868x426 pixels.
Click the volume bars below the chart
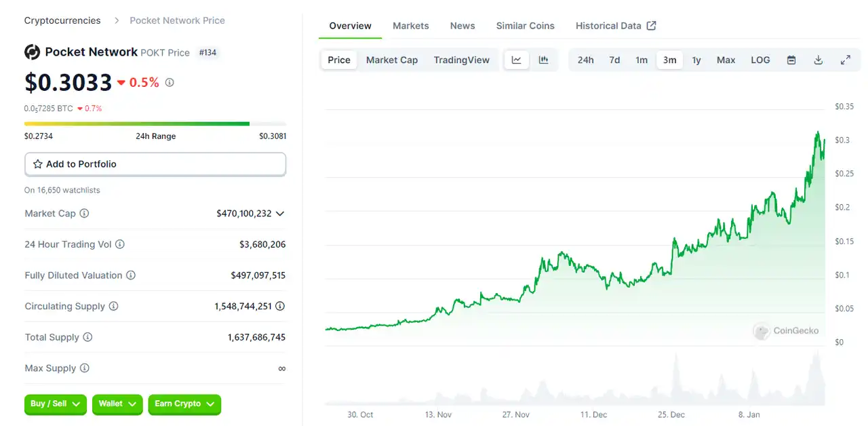575,393
